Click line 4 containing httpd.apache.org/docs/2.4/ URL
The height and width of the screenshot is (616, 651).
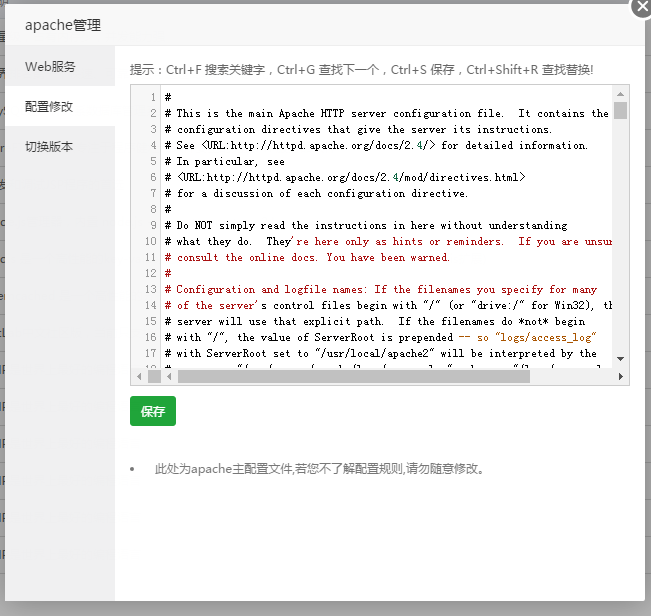tap(376, 145)
